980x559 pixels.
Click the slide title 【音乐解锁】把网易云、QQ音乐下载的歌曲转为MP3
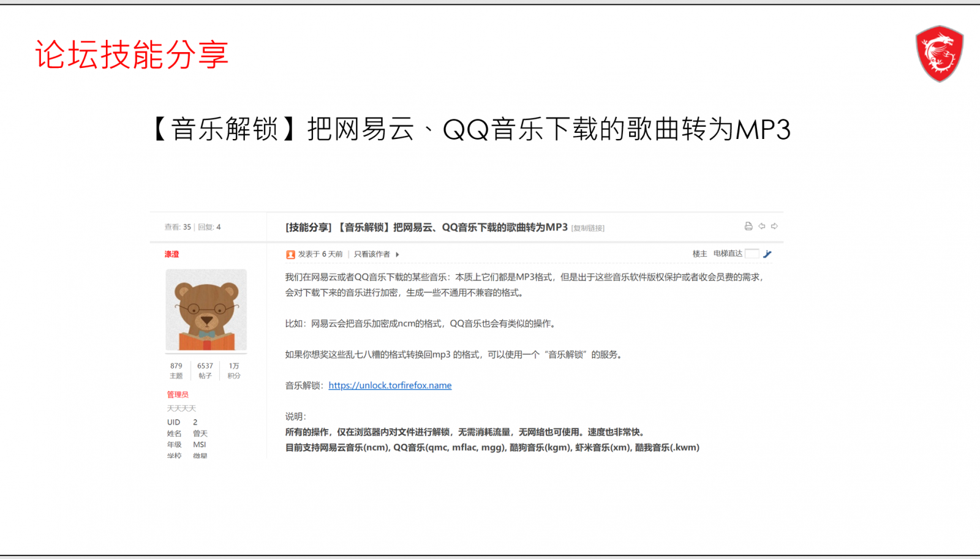coord(470,129)
